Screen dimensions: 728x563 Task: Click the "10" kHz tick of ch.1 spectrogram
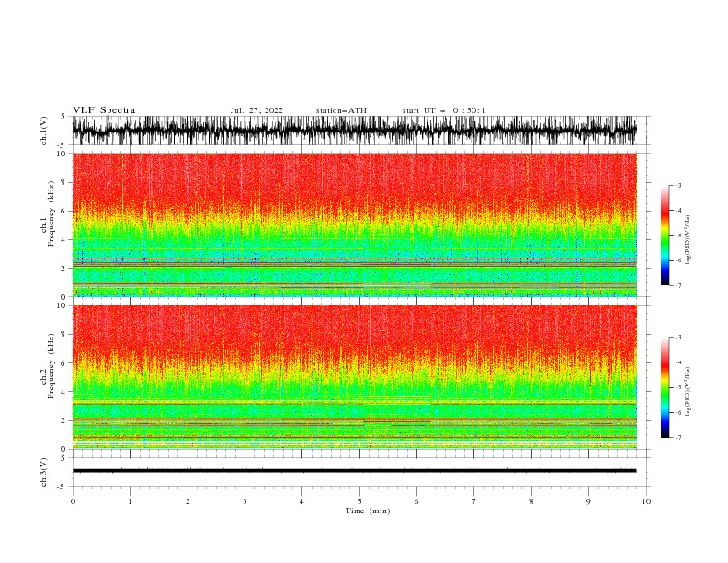click(62, 154)
